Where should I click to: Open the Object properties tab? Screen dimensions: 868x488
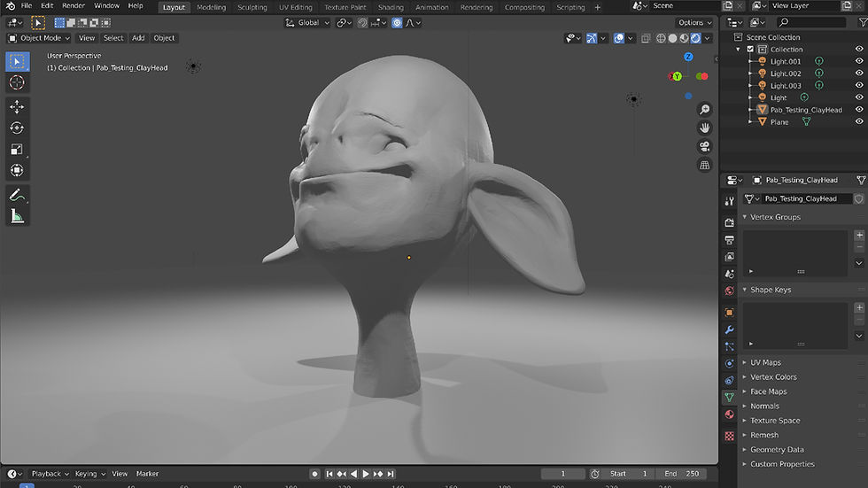point(730,313)
